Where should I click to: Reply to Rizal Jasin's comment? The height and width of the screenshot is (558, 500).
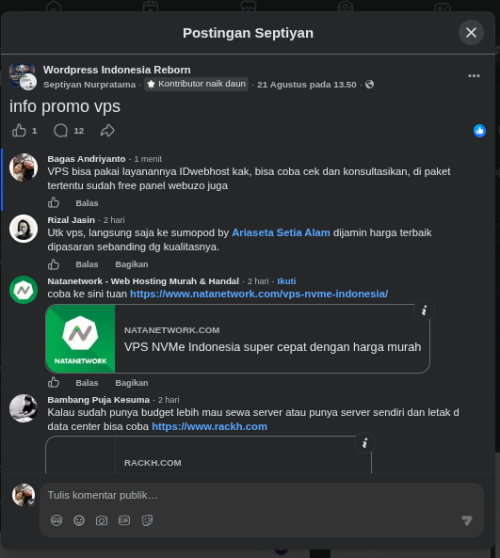[87, 264]
